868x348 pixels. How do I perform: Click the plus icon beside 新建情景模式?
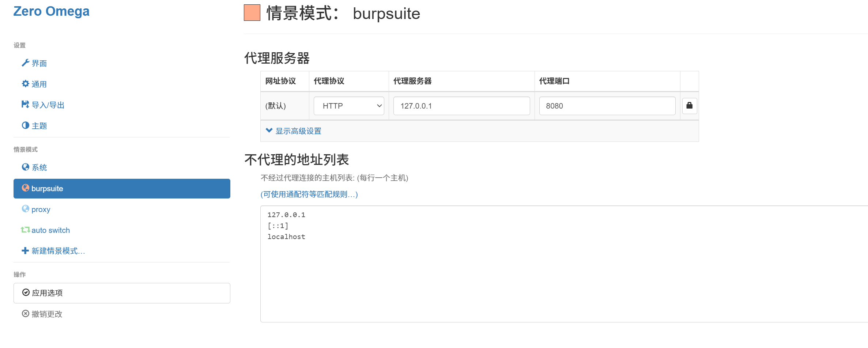[x=25, y=251]
